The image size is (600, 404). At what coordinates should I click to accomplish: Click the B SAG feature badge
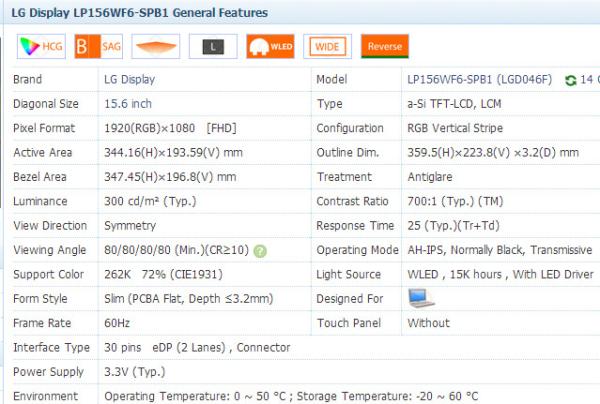point(98,46)
